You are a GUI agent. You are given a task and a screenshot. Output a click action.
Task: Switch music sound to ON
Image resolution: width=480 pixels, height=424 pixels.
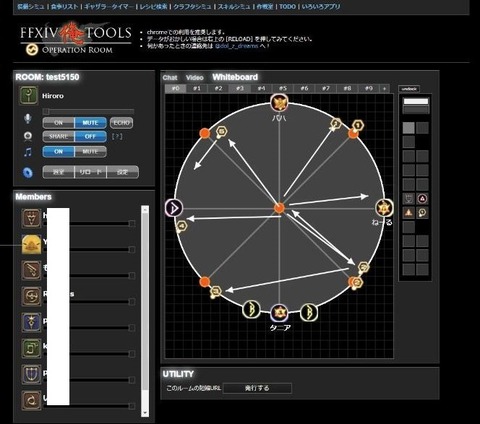(x=58, y=152)
